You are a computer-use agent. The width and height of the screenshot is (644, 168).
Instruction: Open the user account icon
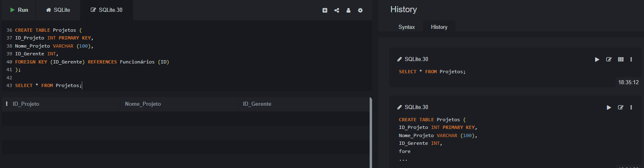pyautogui.click(x=348, y=10)
